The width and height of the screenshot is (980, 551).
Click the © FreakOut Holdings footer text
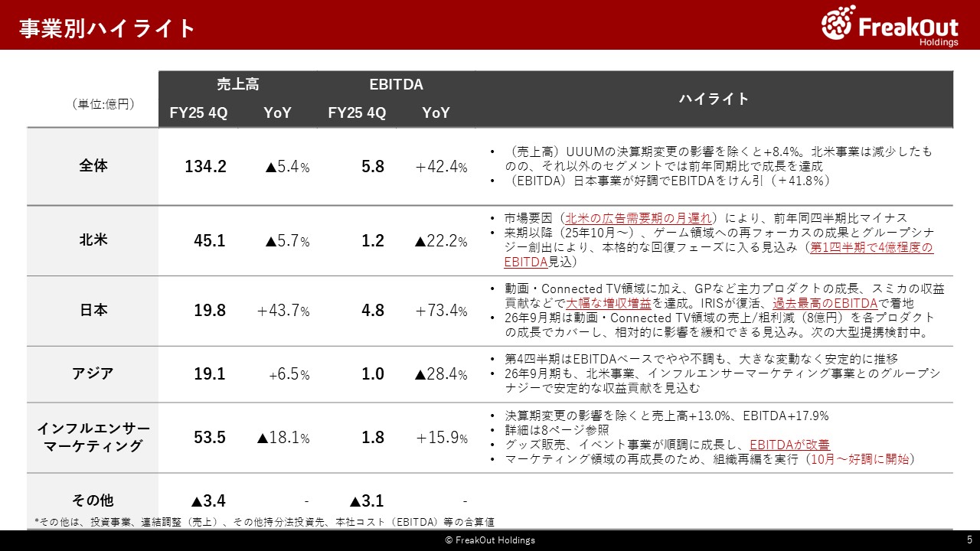(490, 540)
